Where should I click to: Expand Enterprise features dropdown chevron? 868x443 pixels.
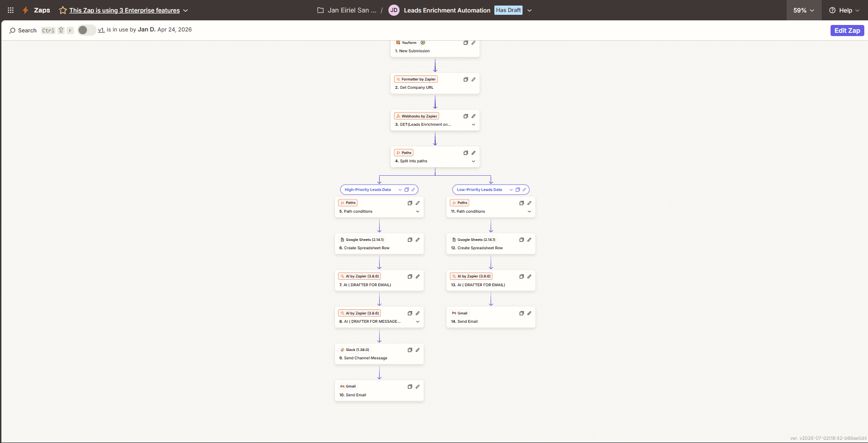185,11
